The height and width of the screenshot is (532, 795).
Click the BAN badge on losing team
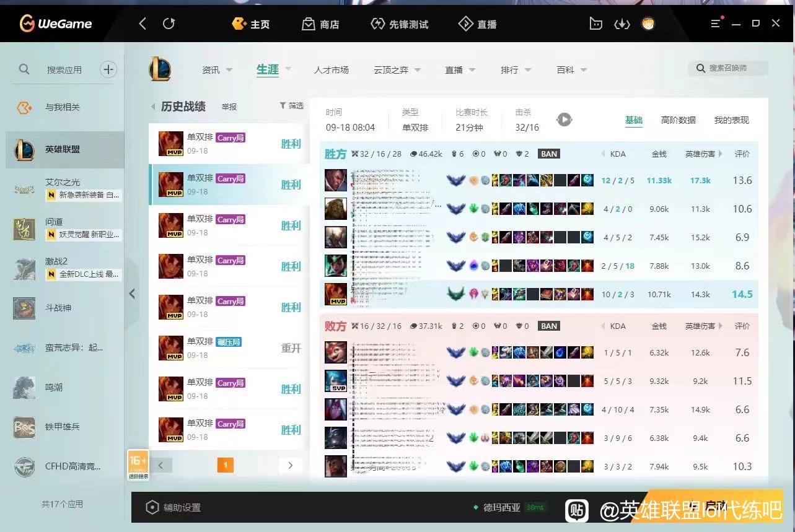click(x=549, y=326)
